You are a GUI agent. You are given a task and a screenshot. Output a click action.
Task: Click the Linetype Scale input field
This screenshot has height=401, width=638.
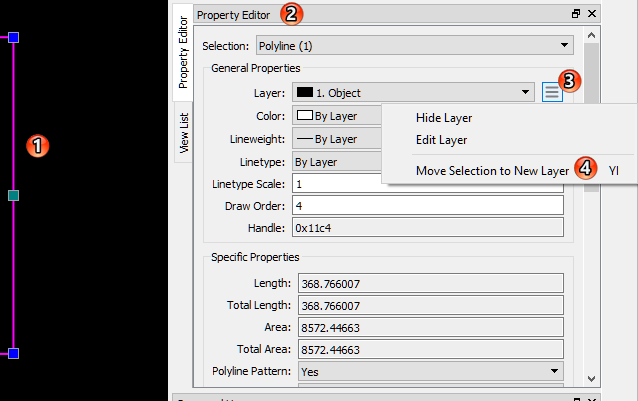(x=427, y=184)
